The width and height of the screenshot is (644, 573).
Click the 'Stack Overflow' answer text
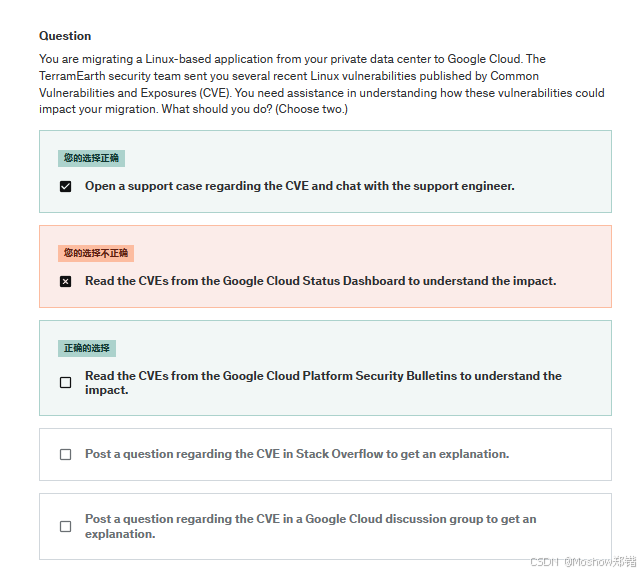pyautogui.click(x=296, y=454)
